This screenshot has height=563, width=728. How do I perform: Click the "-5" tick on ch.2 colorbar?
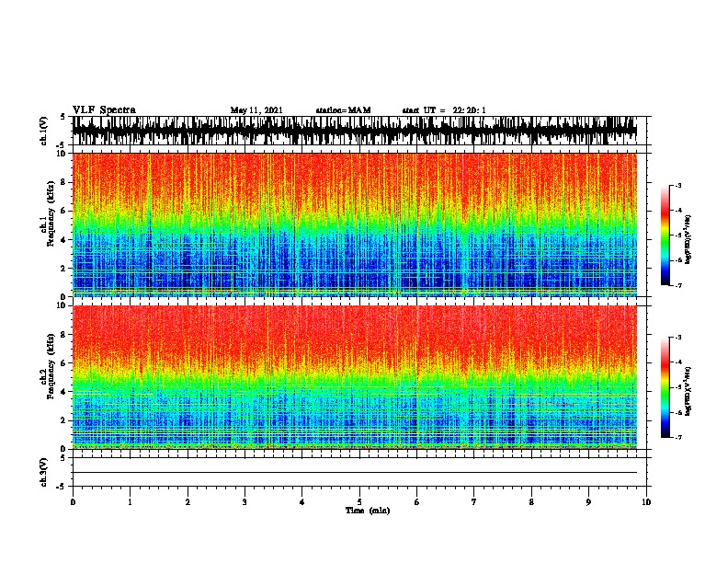pyautogui.click(x=678, y=387)
